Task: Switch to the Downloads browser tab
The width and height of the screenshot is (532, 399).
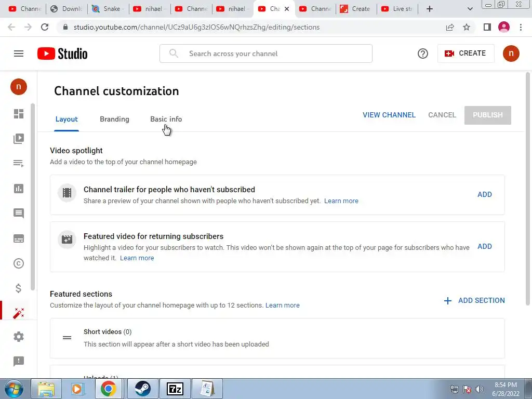Action: tap(66, 9)
